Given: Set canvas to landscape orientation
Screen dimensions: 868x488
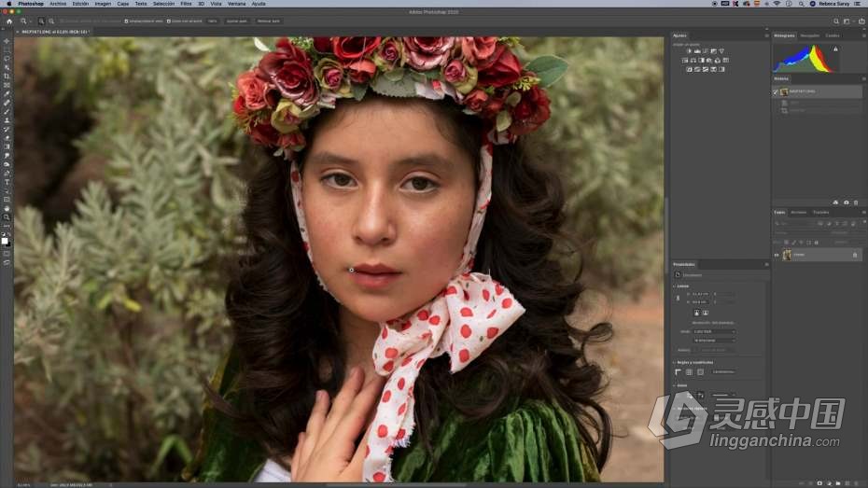Looking at the screenshot, I should coord(706,313).
